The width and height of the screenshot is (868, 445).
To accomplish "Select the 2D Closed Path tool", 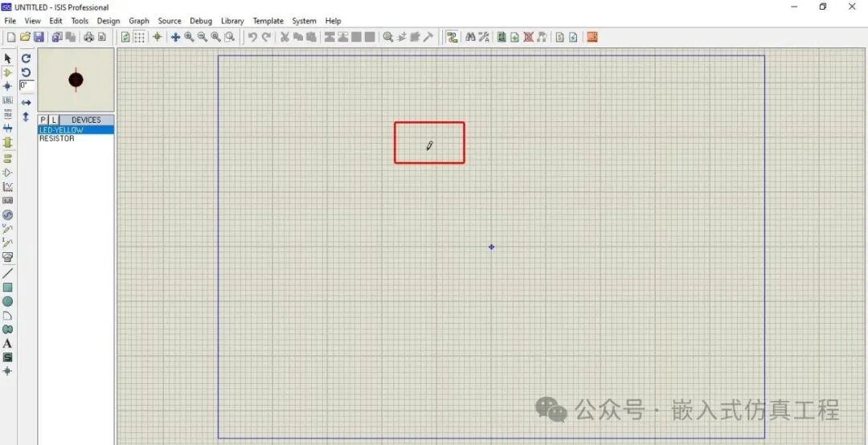I will [x=8, y=329].
